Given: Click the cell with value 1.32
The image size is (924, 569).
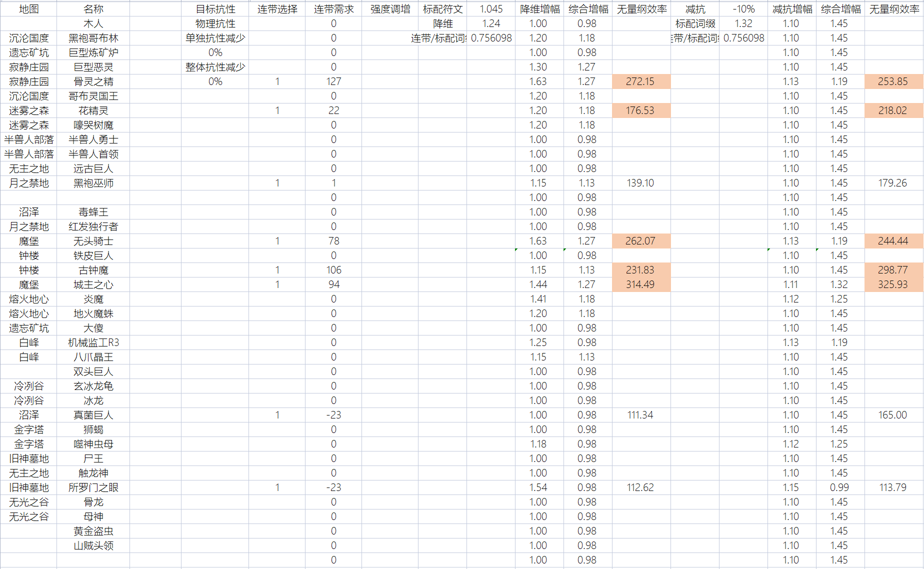Looking at the screenshot, I should [743, 23].
